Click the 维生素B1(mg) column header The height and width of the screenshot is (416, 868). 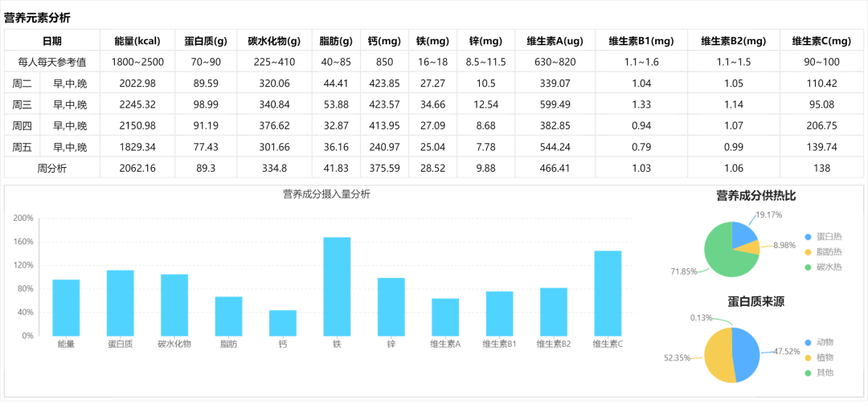point(641,40)
